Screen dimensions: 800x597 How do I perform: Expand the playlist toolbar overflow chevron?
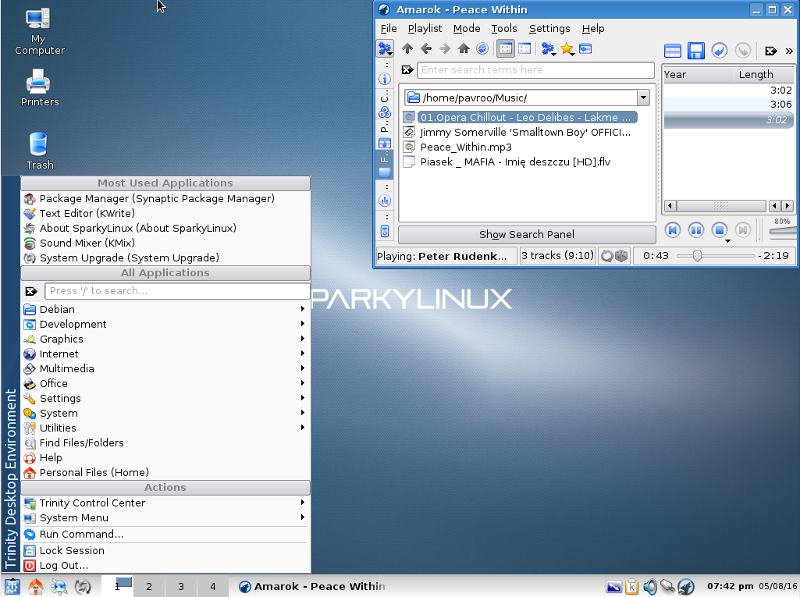[789, 51]
